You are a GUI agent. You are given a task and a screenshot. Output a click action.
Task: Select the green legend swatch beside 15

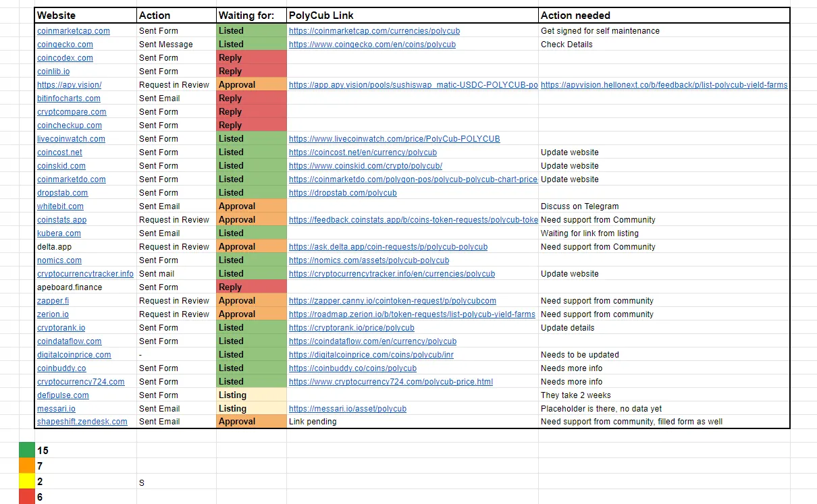26,450
